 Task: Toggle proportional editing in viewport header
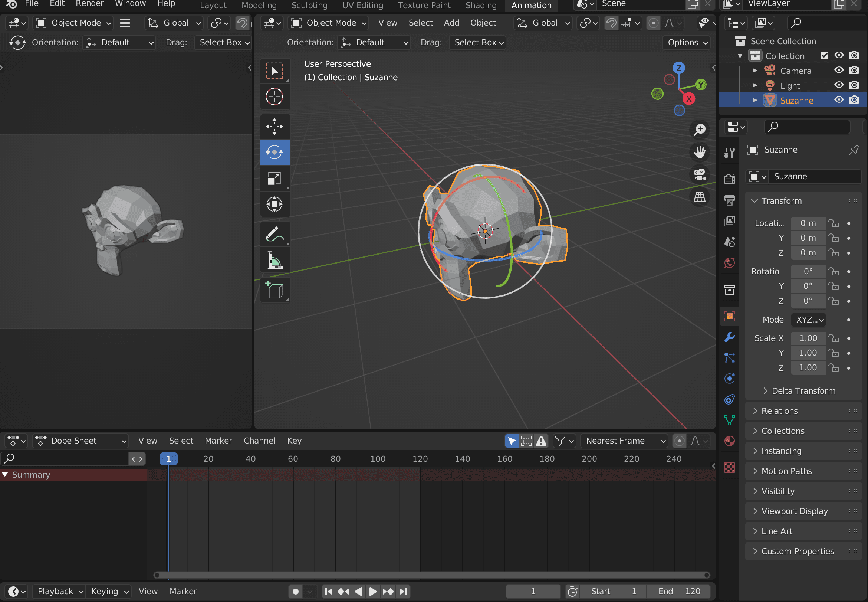[x=653, y=23]
